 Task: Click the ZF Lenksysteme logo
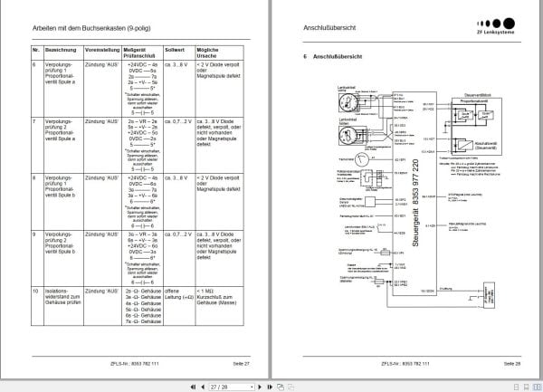click(496, 26)
